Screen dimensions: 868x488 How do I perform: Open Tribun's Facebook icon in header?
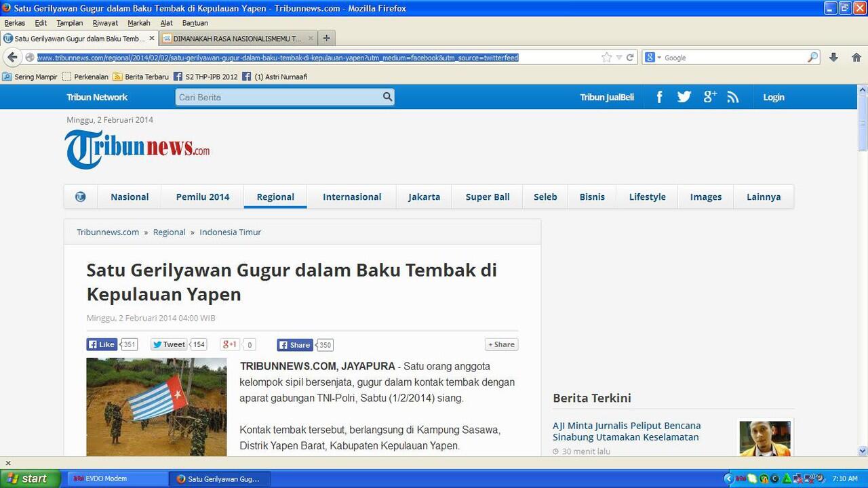coord(659,97)
